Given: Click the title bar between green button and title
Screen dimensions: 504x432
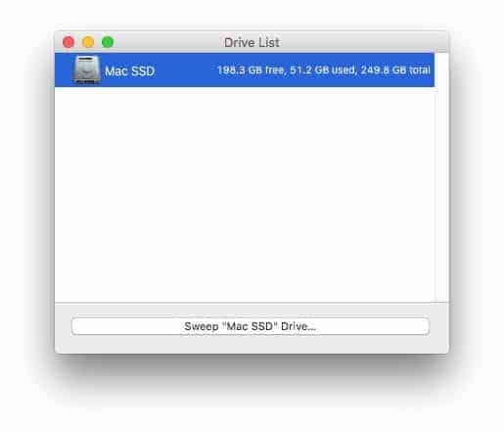Looking at the screenshot, I should pos(168,42).
